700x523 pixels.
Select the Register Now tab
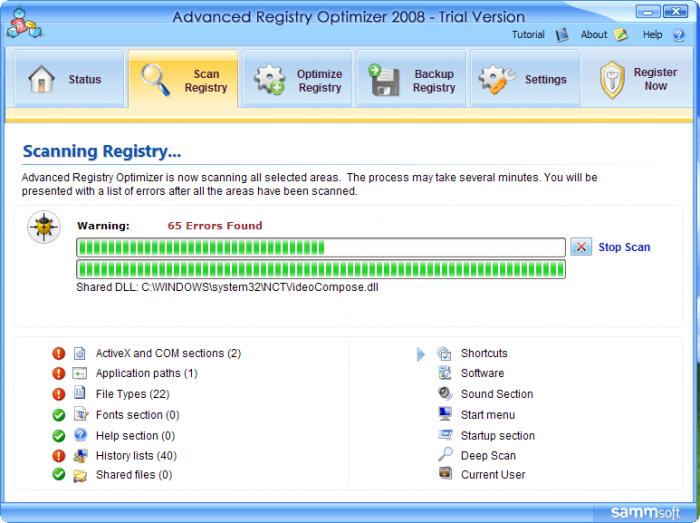638,79
